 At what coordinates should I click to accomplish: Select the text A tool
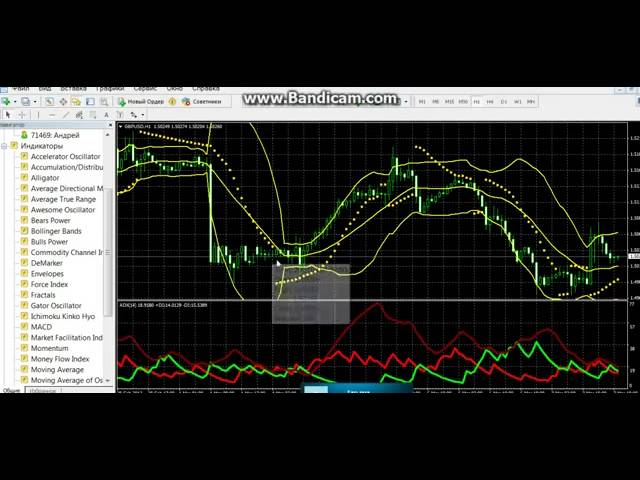point(107,115)
